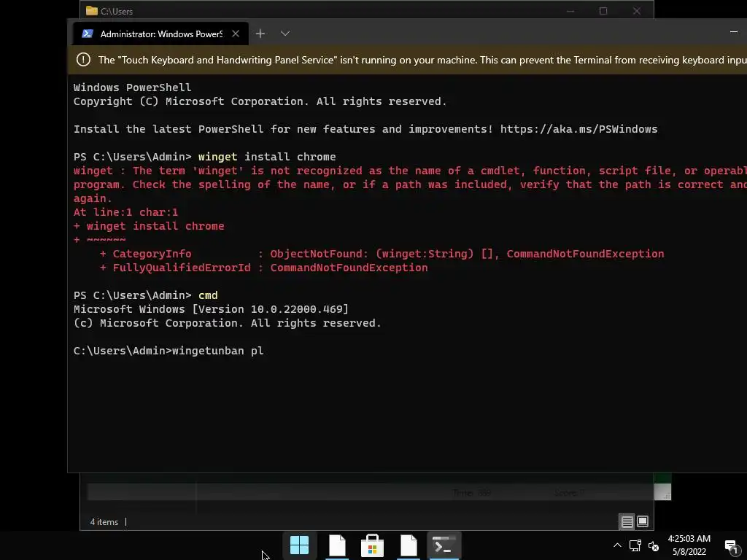Open the first blank-document taskbar icon

pyautogui.click(x=337, y=545)
